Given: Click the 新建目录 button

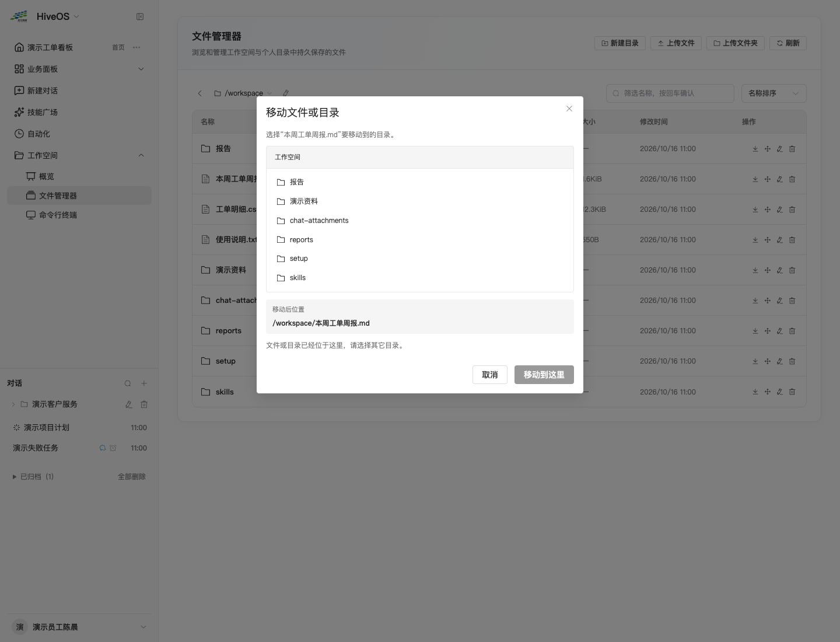Looking at the screenshot, I should [620, 43].
